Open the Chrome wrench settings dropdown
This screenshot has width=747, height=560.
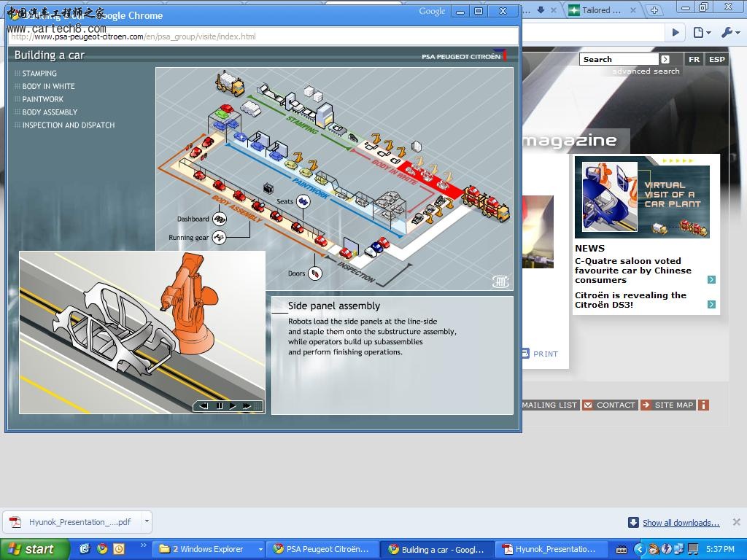(730, 32)
